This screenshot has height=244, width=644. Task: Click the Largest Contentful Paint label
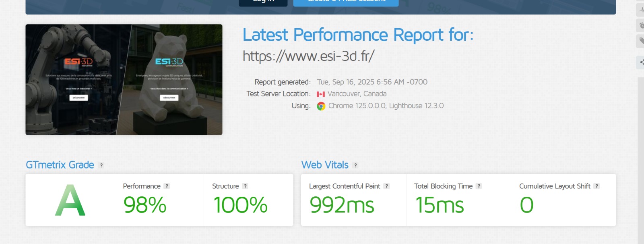click(x=345, y=186)
